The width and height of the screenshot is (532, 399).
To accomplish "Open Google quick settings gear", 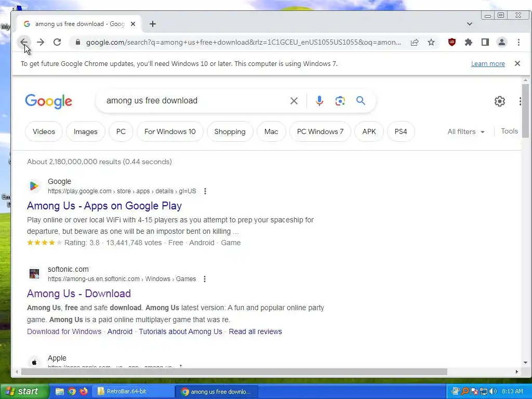I will point(499,101).
